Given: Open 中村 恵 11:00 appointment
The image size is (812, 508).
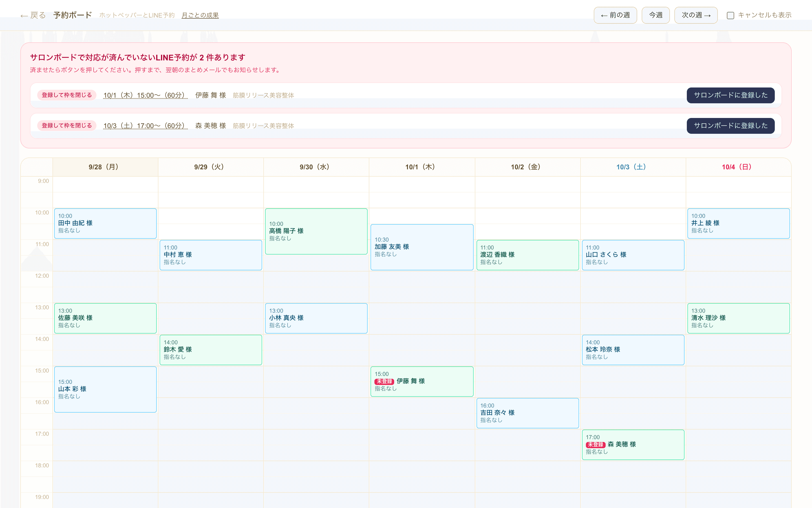Looking at the screenshot, I should coord(211,255).
